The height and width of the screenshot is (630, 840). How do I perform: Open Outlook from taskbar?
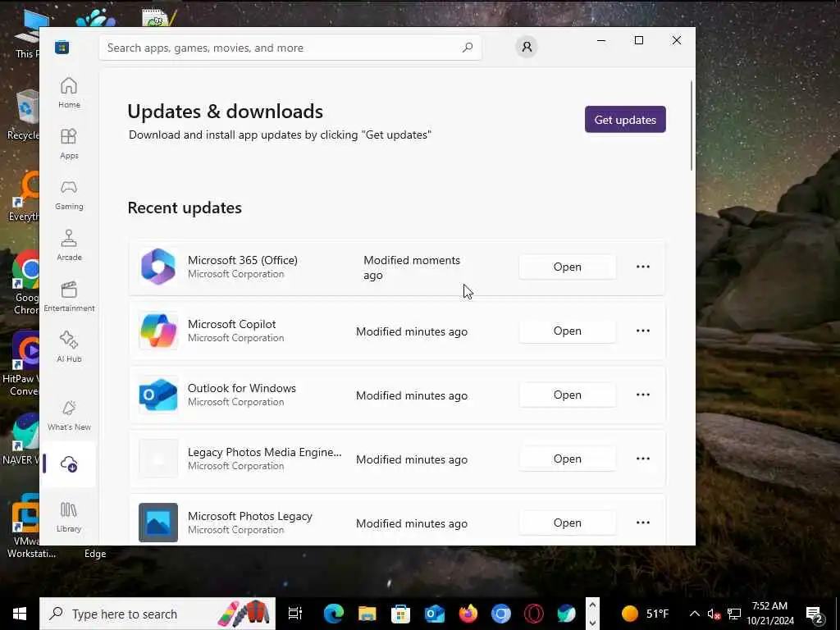434,614
